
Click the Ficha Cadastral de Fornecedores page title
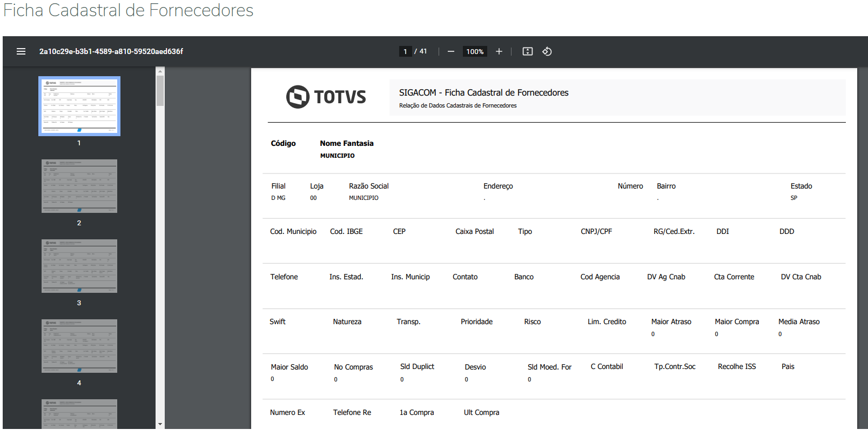[x=129, y=10]
